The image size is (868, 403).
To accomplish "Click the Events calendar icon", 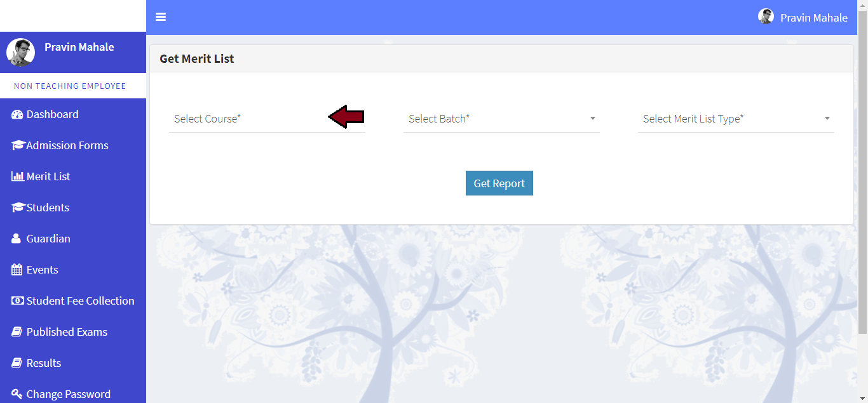I will pos(17,270).
